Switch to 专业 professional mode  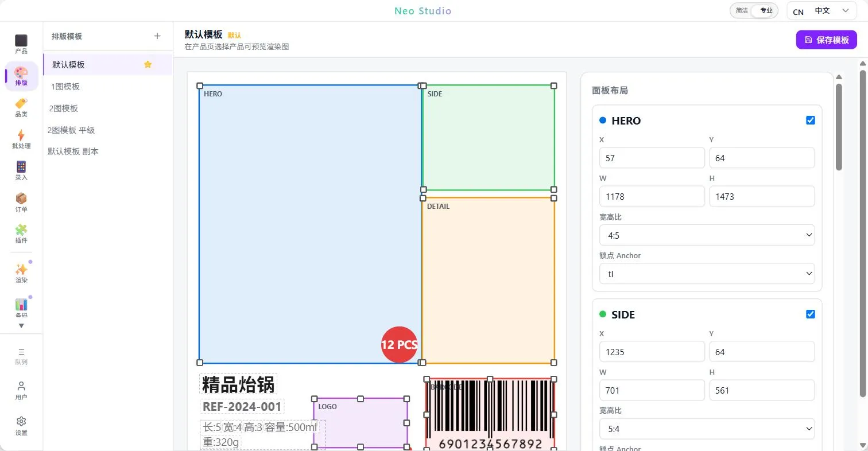(x=766, y=10)
